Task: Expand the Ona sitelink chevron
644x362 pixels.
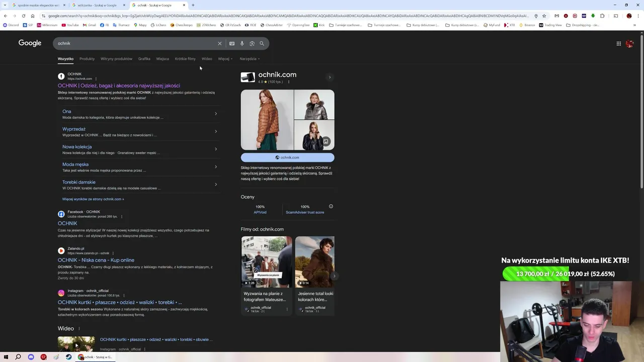Action: [x=216, y=114]
